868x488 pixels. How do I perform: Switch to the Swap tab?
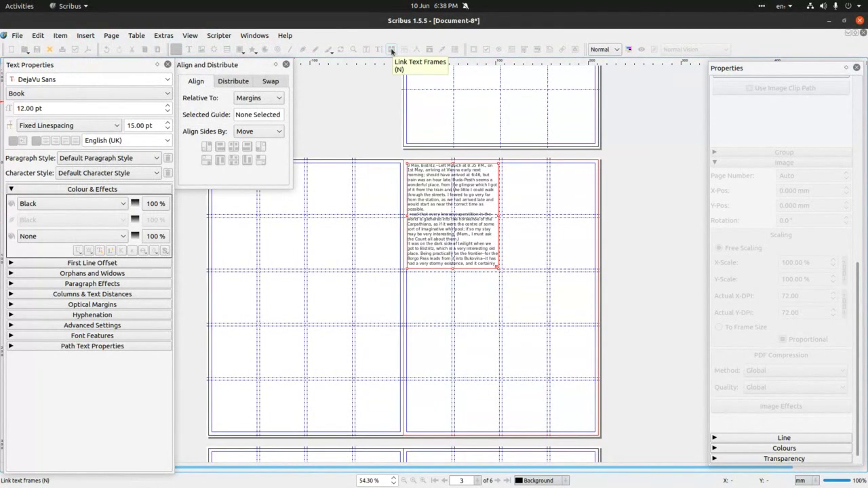(271, 81)
